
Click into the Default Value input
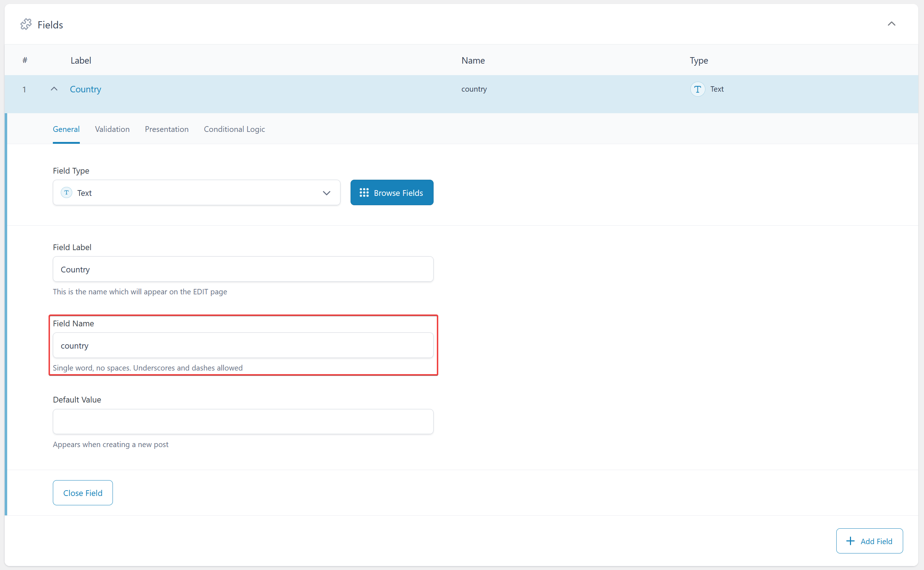243,422
